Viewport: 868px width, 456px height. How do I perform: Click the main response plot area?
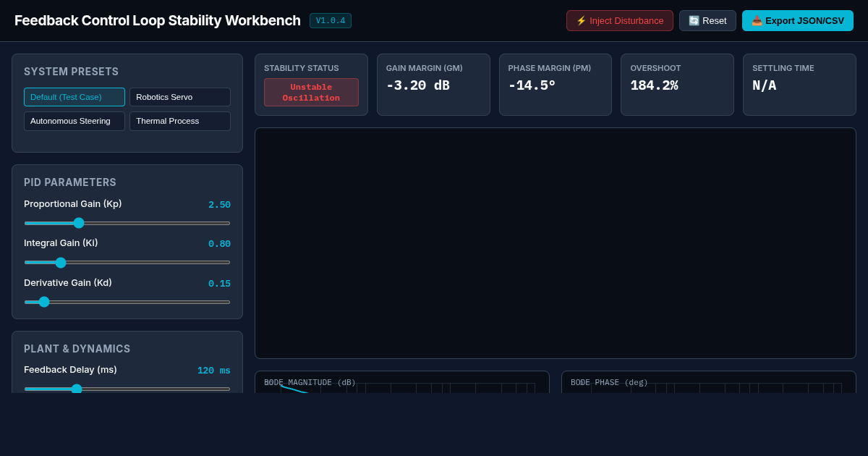(556, 243)
